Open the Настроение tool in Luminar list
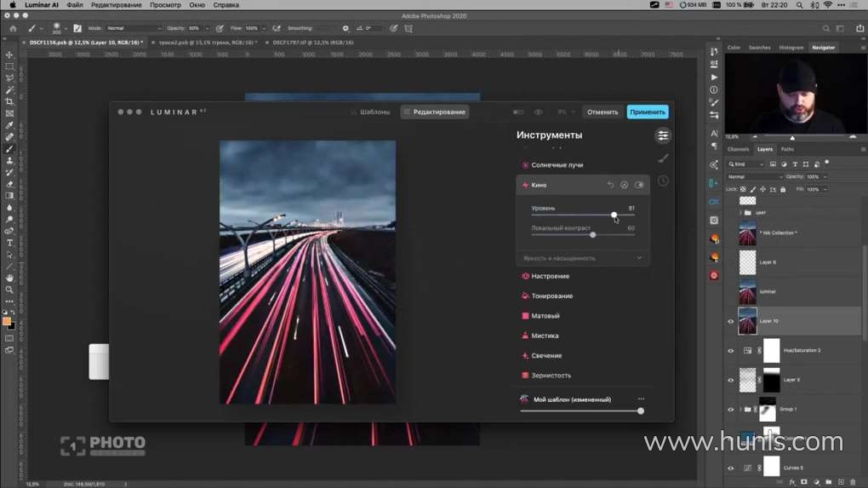Viewport: 868px width, 488px height. (x=550, y=276)
